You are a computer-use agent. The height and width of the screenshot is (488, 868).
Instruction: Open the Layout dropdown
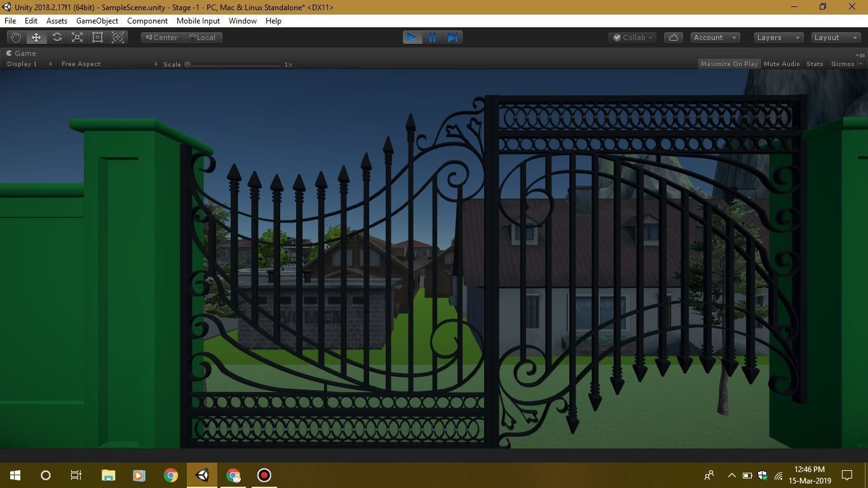click(x=836, y=37)
